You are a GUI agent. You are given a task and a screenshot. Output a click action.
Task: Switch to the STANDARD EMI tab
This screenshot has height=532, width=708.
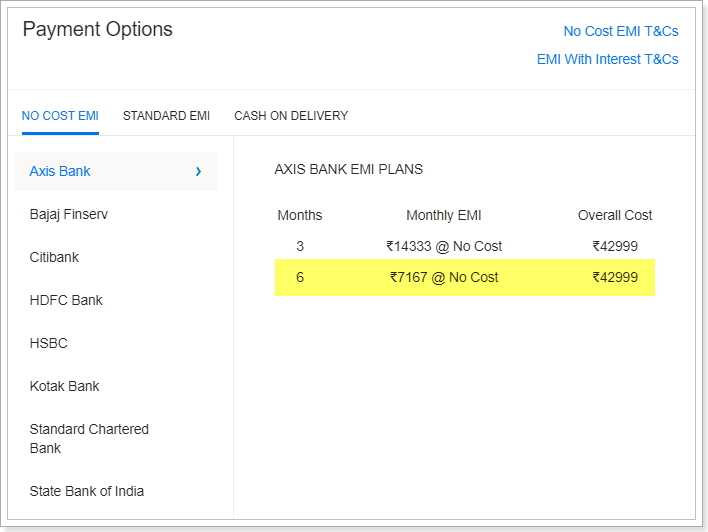click(x=166, y=116)
